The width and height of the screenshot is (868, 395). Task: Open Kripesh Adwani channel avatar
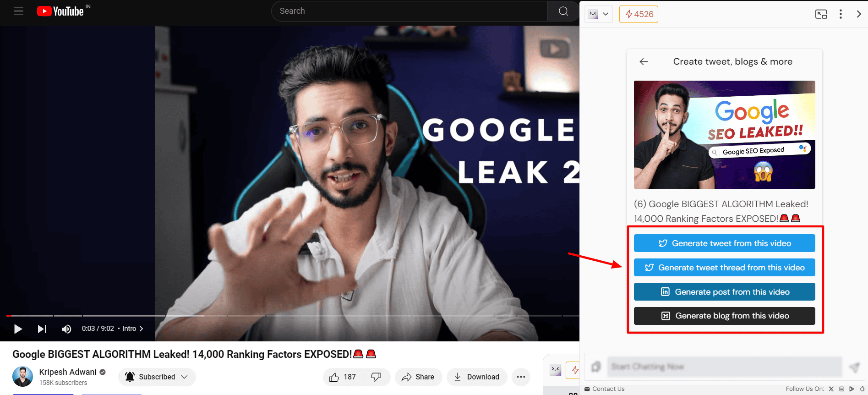(22, 377)
